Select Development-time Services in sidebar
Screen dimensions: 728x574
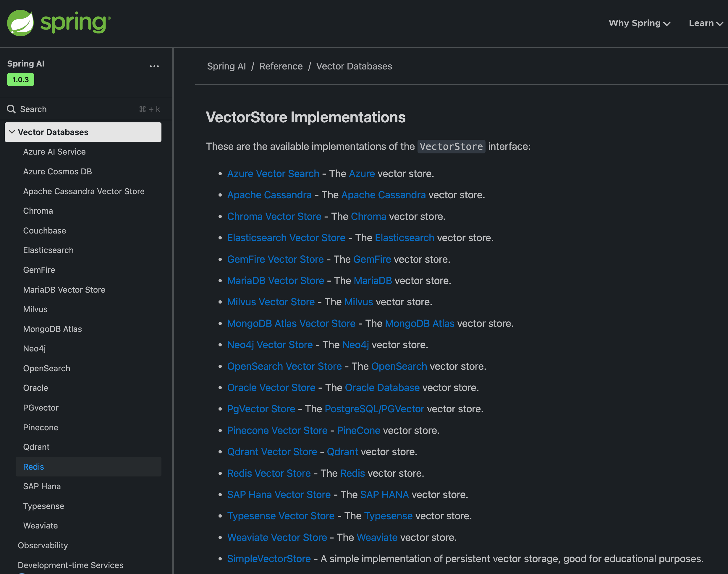(70, 565)
